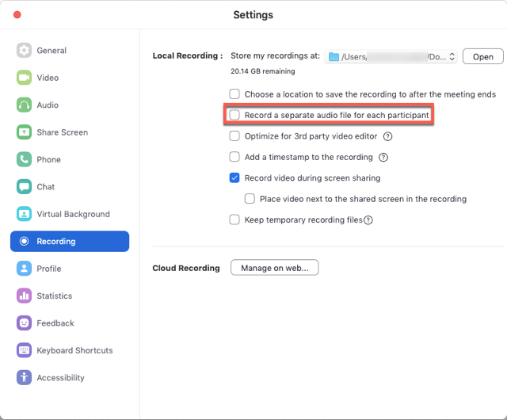Enable Add a timestamp to the recording

click(234, 157)
